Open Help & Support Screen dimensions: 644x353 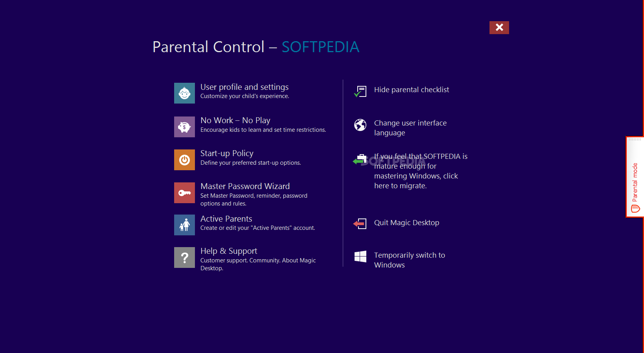229,251
